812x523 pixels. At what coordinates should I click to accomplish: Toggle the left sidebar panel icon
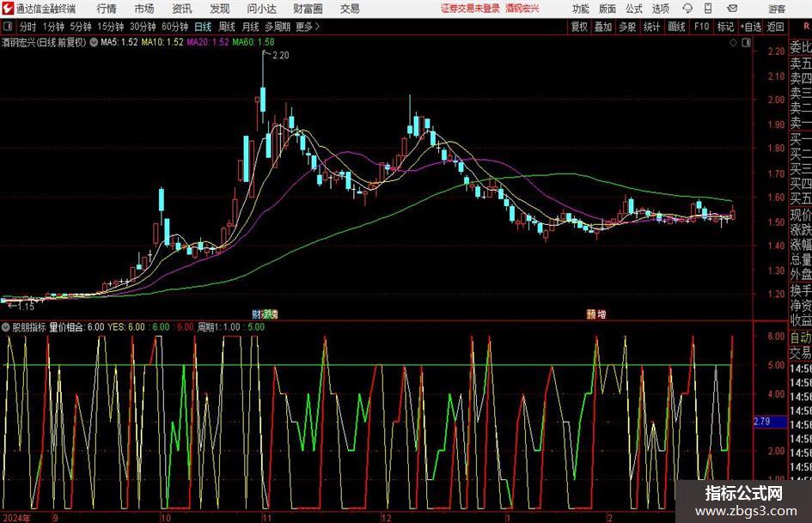(8, 27)
